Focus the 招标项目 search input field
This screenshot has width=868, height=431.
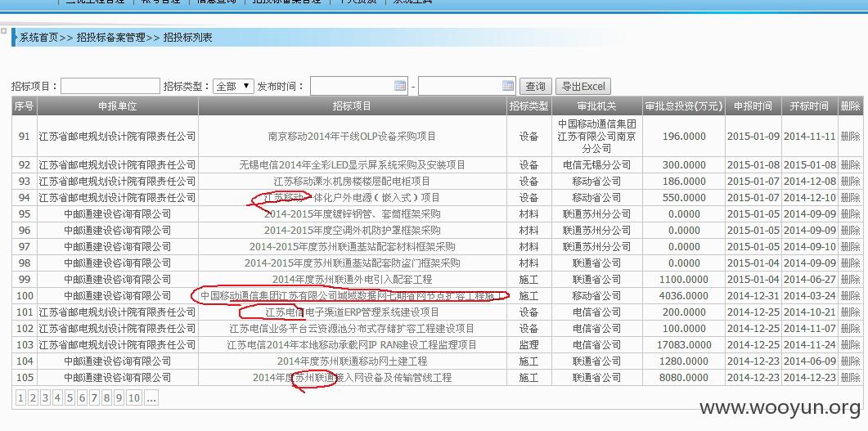[110, 87]
